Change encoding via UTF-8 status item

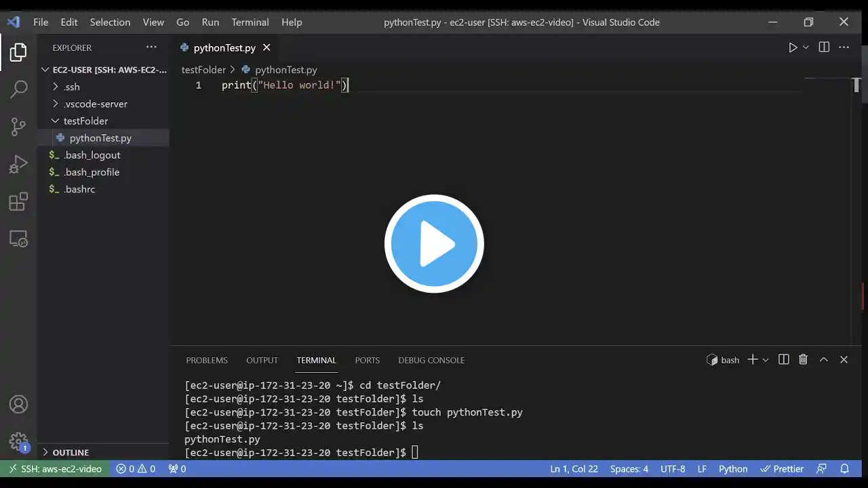pyautogui.click(x=673, y=468)
